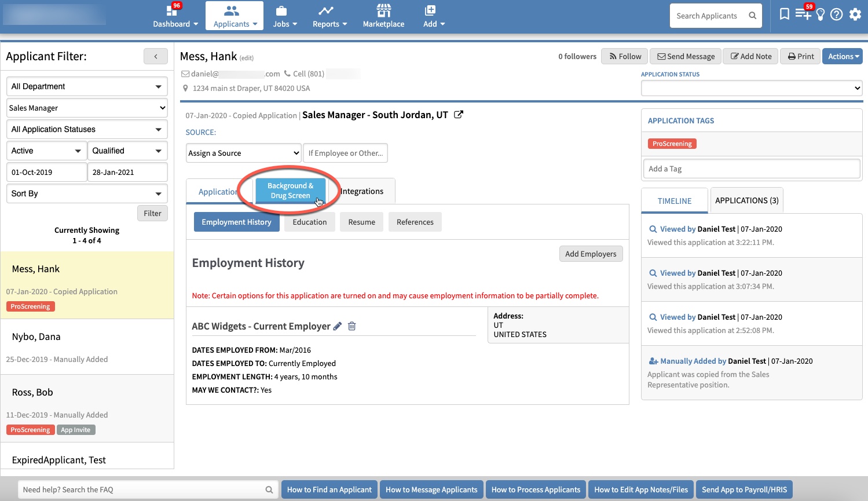Image resolution: width=868 pixels, height=501 pixels.
Task: Collapse the Applicant Filter panel
Action: (156, 56)
